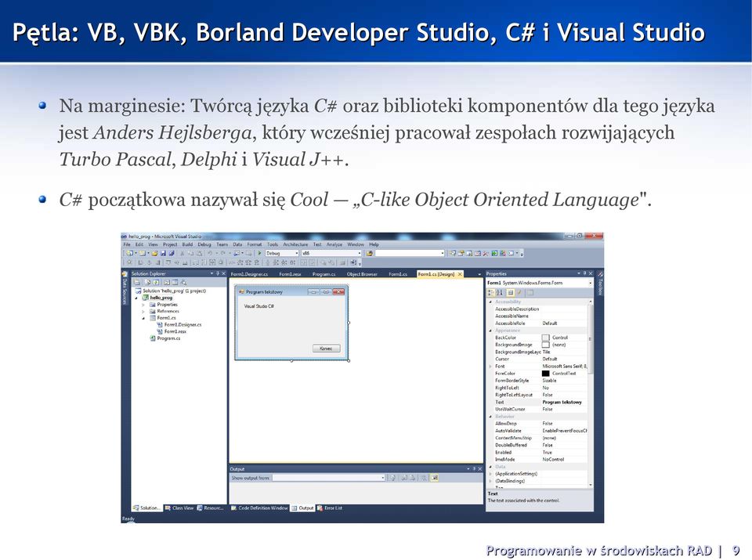Click View Code icon in Solution Explorer toolbar

pyautogui.click(x=166, y=283)
